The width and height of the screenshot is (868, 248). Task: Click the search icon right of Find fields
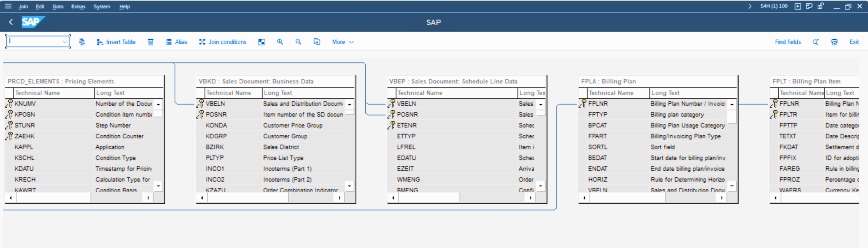click(815, 42)
